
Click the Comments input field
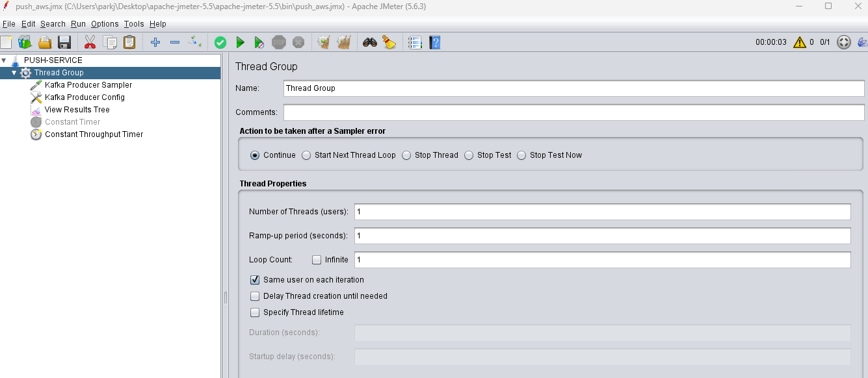[x=574, y=112]
